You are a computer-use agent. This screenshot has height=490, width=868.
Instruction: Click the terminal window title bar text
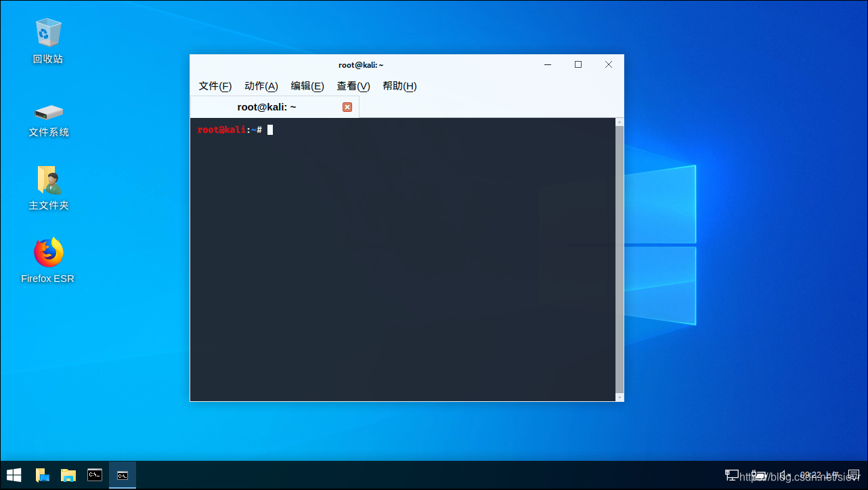coord(361,65)
